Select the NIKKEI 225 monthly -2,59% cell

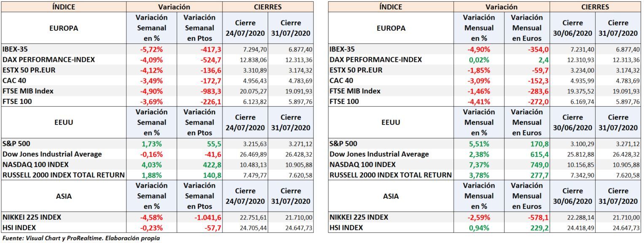479,217
